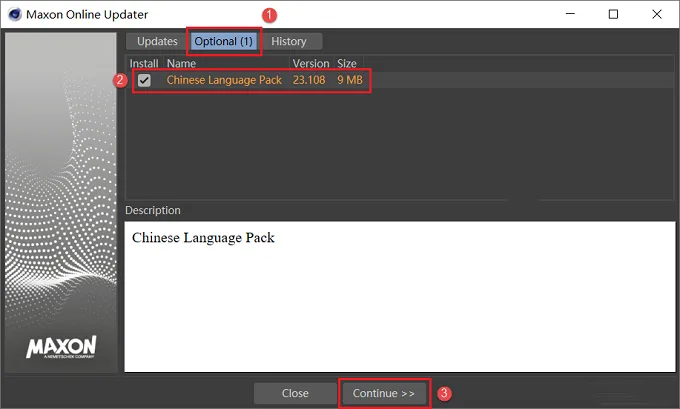The width and height of the screenshot is (680, 409).
Task: Toggle Chinese Language Pack install checkbox
Action: (144, 80)
